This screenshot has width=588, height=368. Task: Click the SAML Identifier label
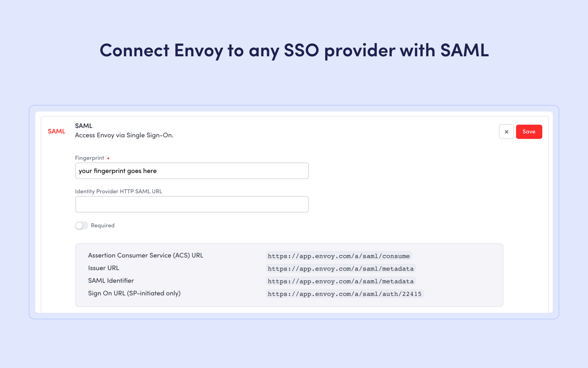[x=111, y=280]
